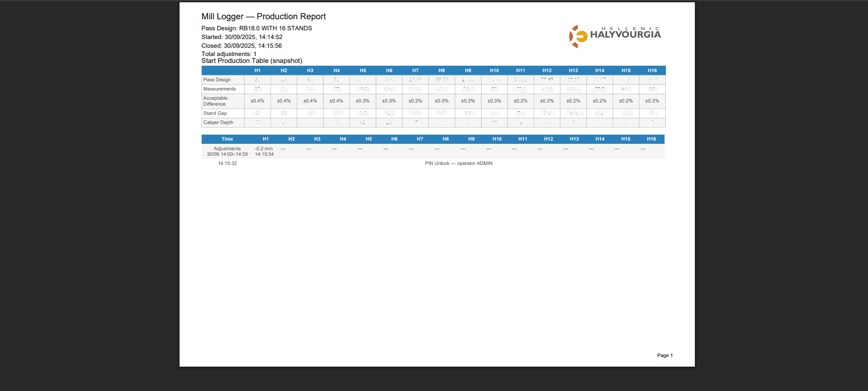Select the Caliper Depth row label
This screenshot has height=391, width=868.
pos(218,123)
